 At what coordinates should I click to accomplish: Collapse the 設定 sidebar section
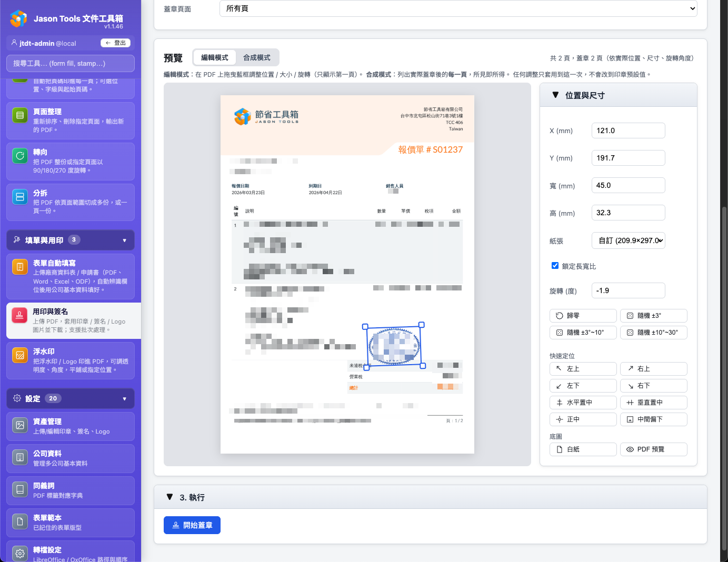[70, 398]
